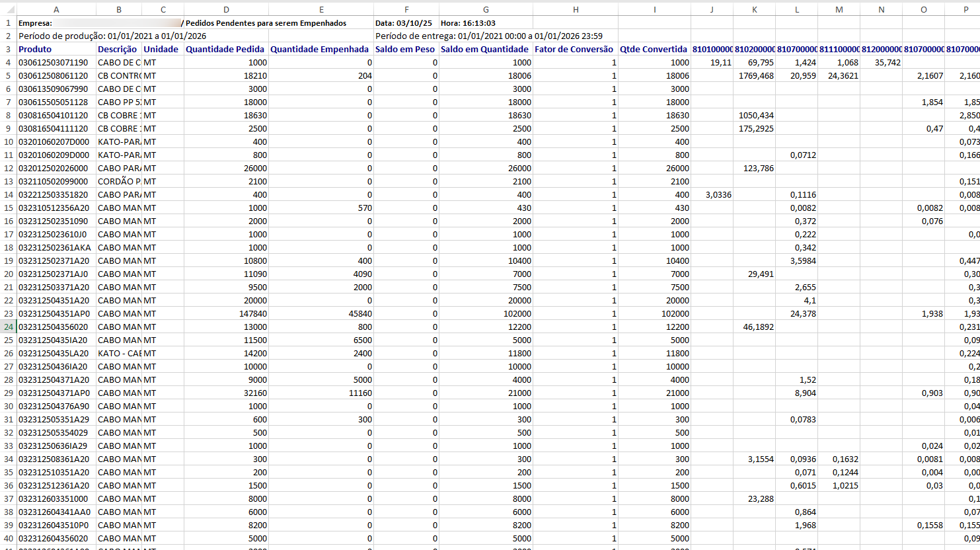Click the Período de entrega cell
980x550 pixels.
point(489,36)
